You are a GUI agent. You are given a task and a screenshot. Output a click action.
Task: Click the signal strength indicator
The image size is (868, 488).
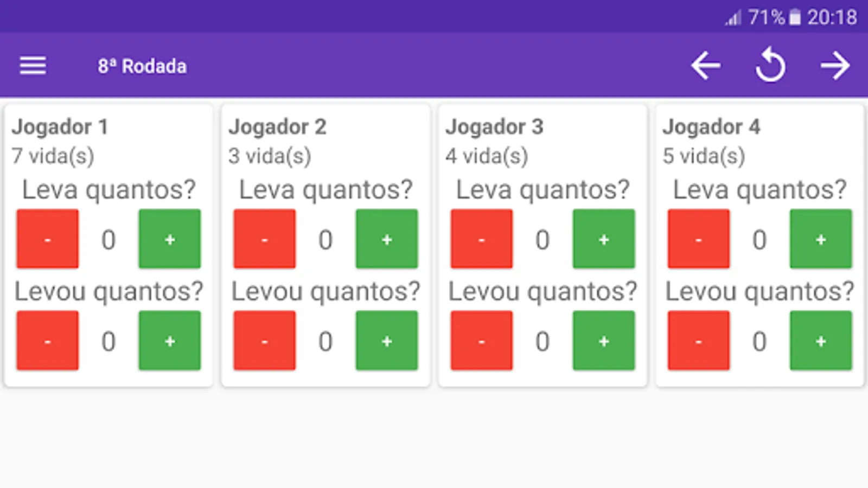tap(732, 18)
